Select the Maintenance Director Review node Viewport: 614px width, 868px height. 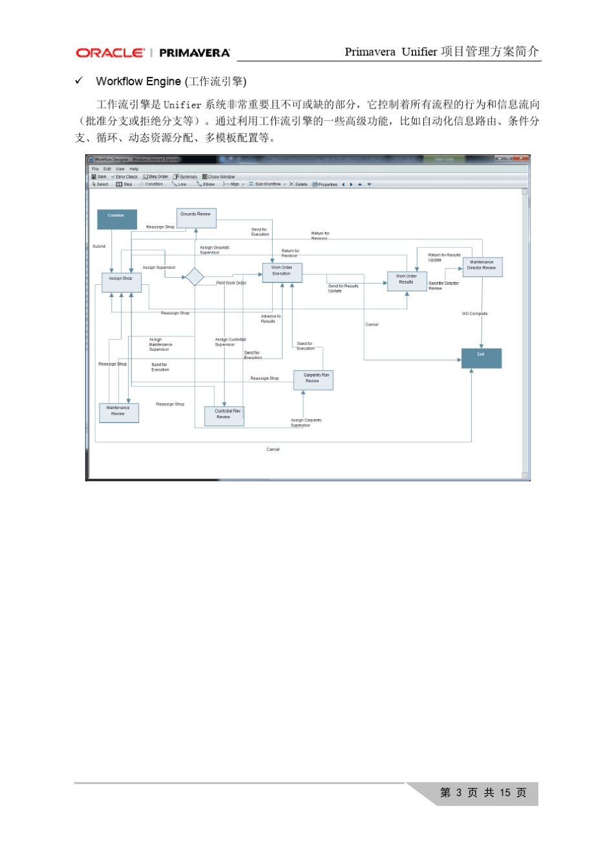click(482, 267)
